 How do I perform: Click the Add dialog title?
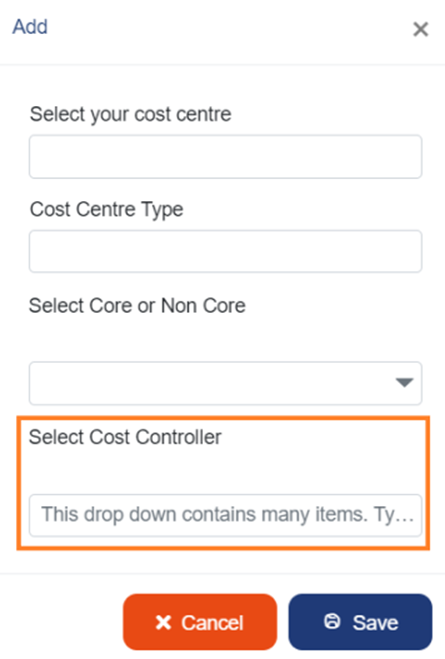pos(30,27)
